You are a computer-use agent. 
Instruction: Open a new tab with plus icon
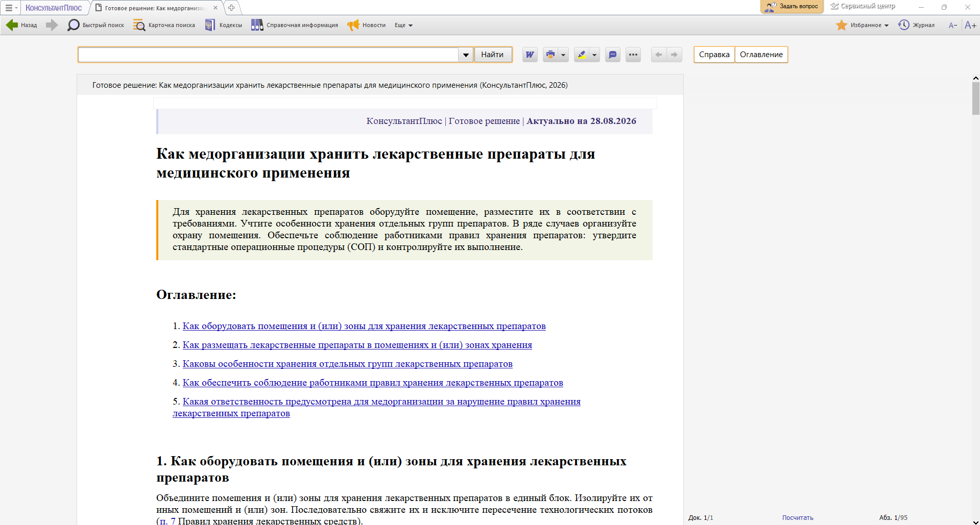point(231,8)
